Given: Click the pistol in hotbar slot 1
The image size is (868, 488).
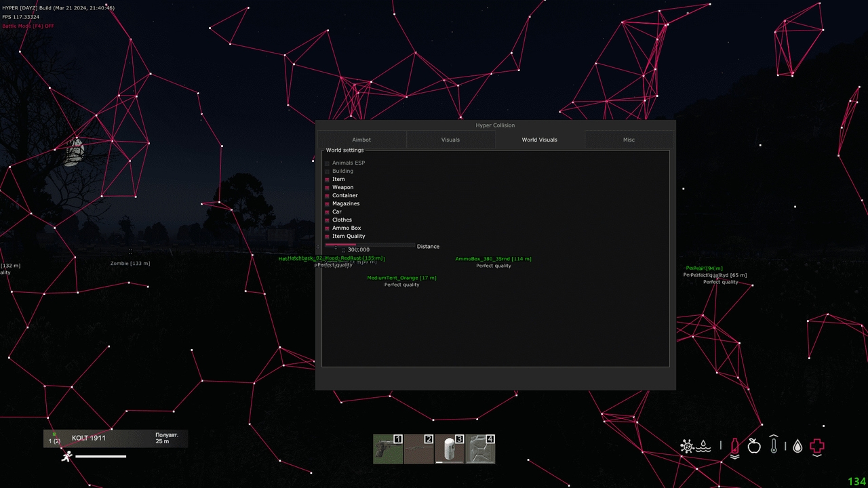Looking at the screenshot, I should (388, 449).
